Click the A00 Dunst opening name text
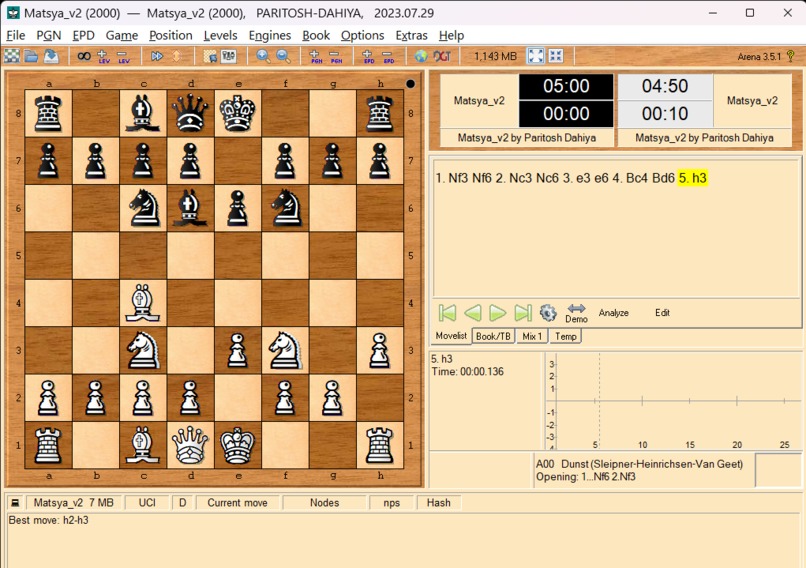 639,464
